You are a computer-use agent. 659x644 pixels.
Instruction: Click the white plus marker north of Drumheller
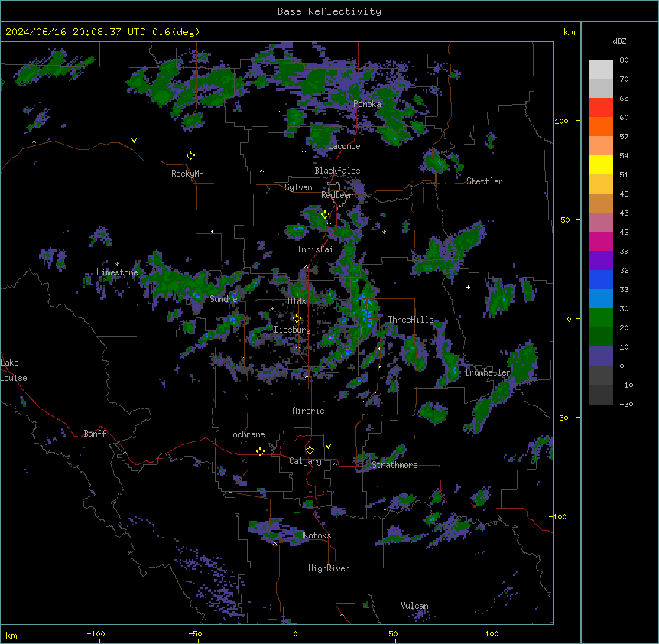point(468,287)
